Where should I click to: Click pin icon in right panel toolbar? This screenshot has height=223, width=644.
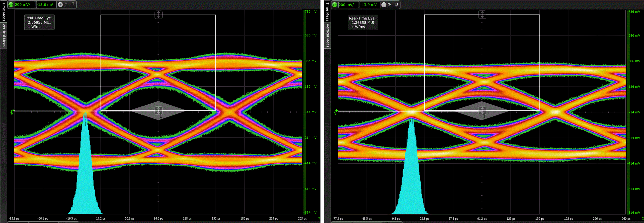pos(396,5)
